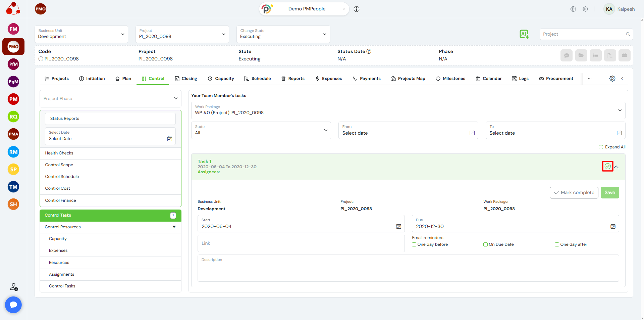
Task: Open the Project Phase dropdown
Action: pos(110,99)
